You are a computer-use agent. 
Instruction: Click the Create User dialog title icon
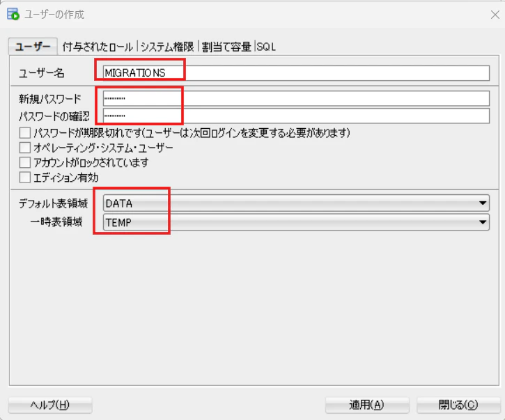click(x=13, y=15)
